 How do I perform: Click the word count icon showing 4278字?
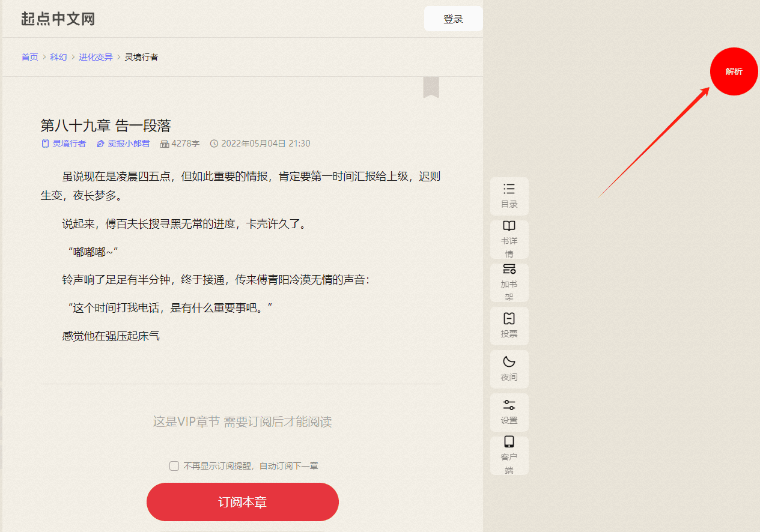[164, 144]
